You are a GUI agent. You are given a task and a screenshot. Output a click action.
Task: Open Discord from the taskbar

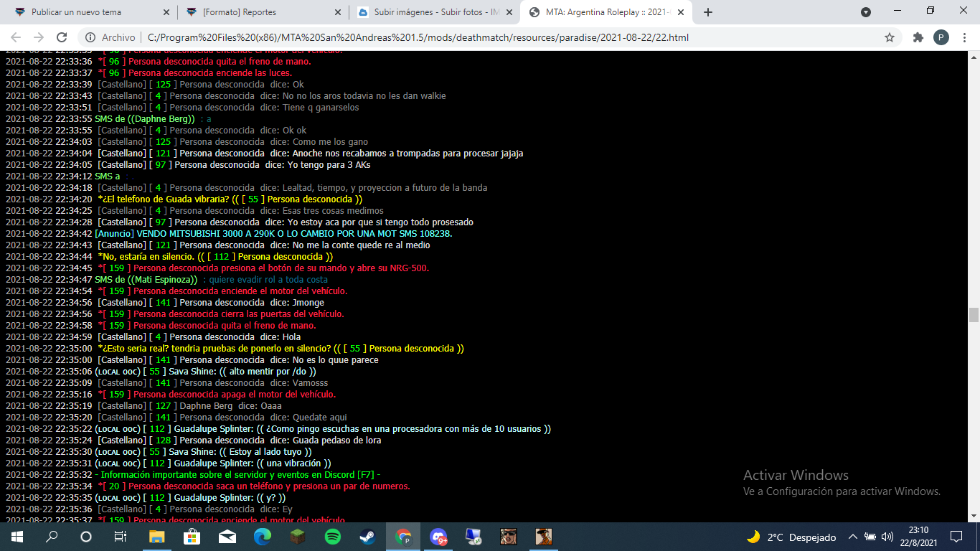click(x=438, y=537)
